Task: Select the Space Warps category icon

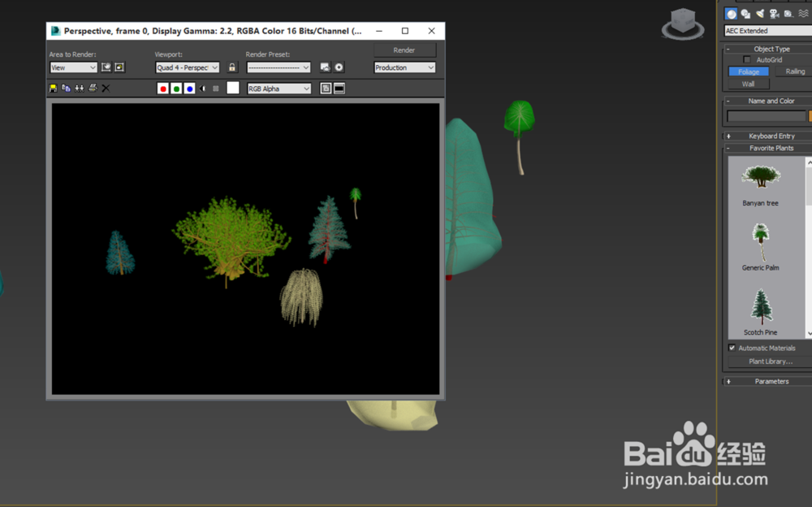Action: [803, 14]
